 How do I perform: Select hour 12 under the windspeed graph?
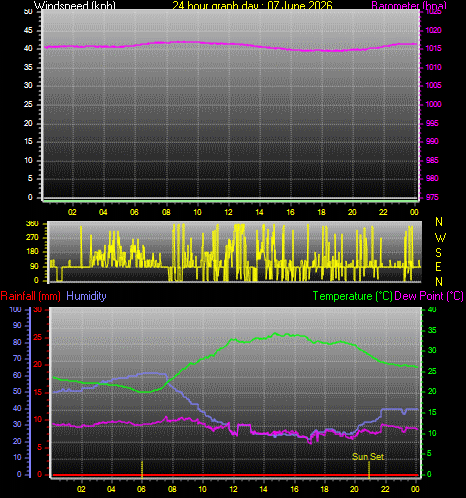click(x=228, y=212)
